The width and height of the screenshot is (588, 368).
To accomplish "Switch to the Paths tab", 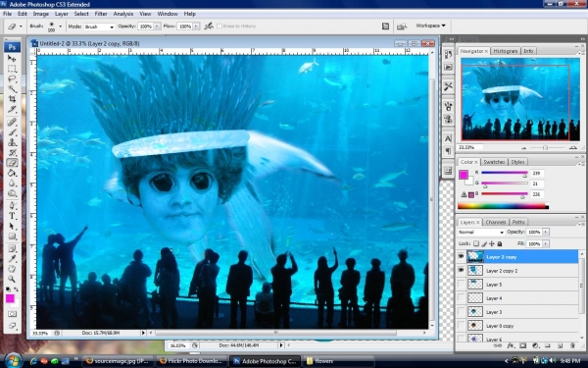I will pos(518,222).
